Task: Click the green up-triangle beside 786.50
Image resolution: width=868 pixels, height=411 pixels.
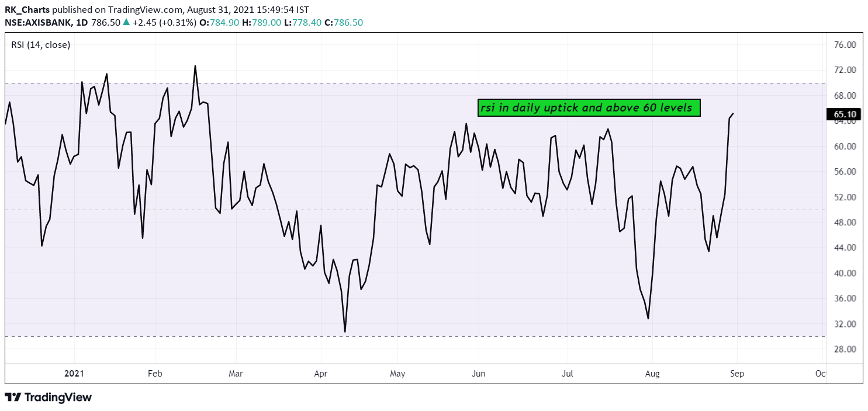Action: pos(126,22)
